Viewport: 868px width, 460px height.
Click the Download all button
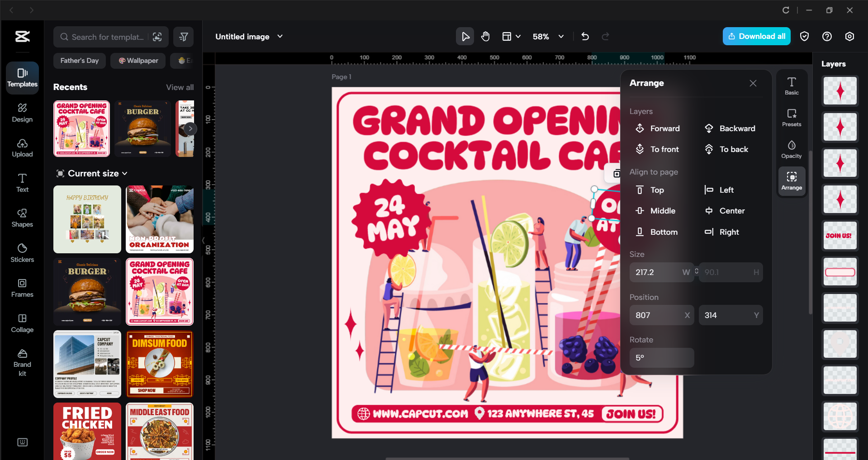(756, 36)
